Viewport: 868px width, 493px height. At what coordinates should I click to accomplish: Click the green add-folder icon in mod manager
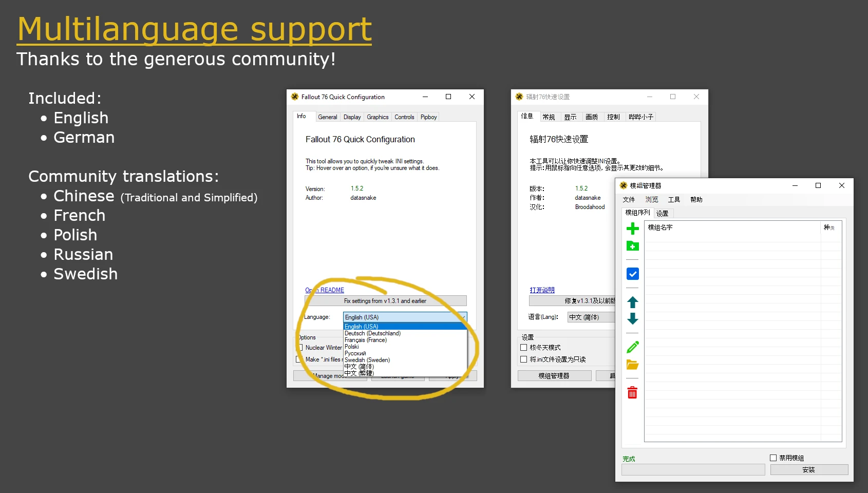coord(633,246)
